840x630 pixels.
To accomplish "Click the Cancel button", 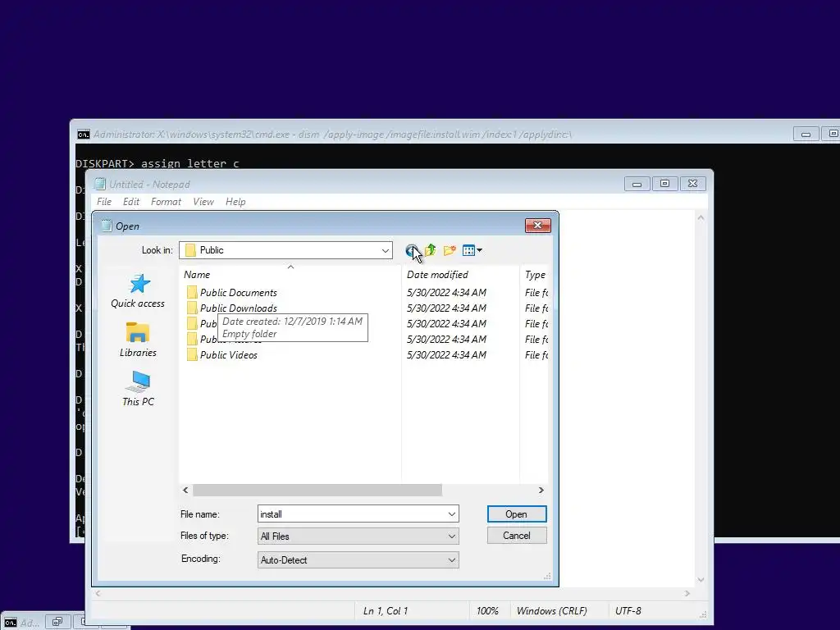I will click(x=517, y=536).
